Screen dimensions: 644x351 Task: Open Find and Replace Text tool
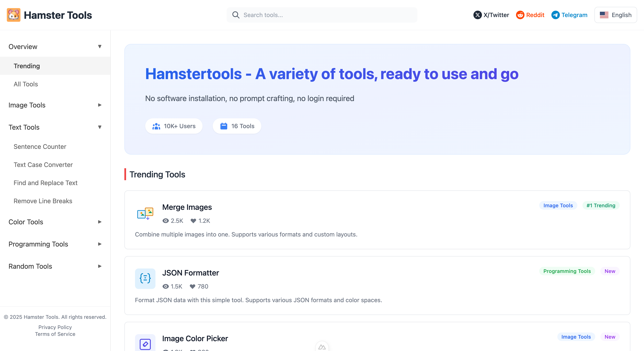55,183
